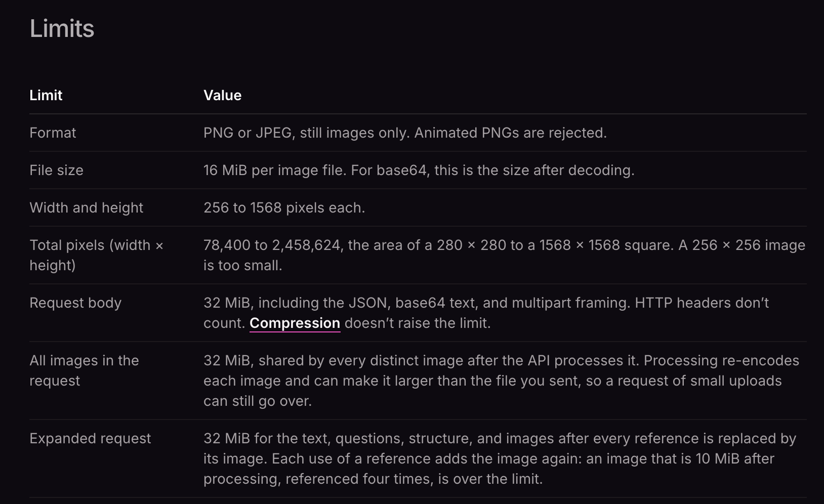824x504 pixels.
Task: Click the doesn't raise the limit text
Action: point(418,323)
